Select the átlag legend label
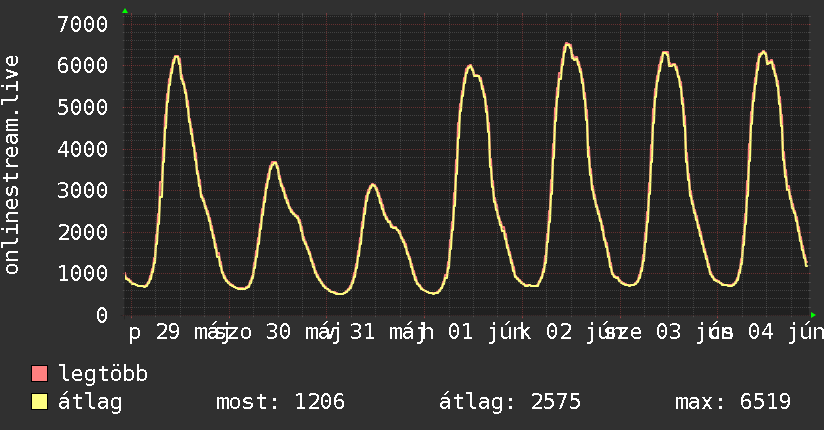This screenshot has width=824, height=430. [x=90, y=402]
